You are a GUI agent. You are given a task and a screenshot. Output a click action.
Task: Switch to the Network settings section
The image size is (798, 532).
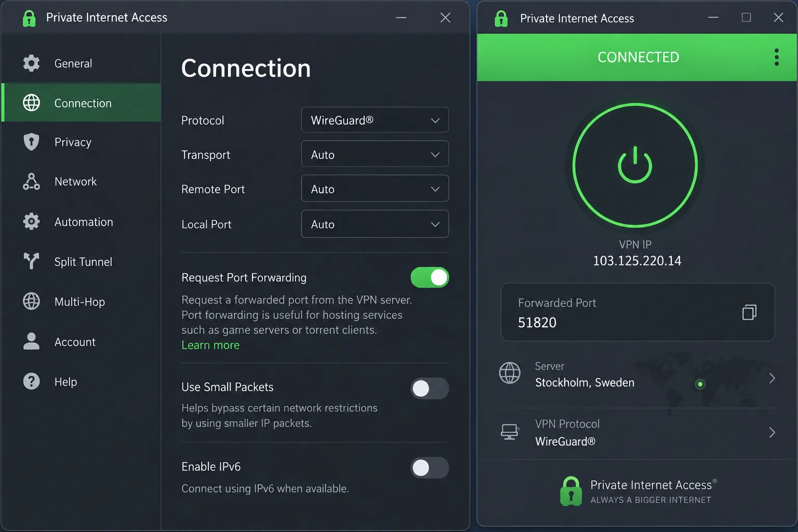[82, 181]
